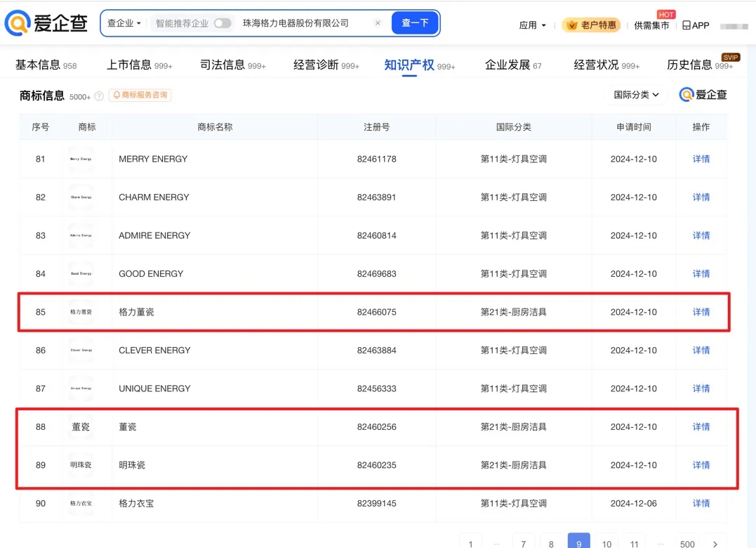Toggle the 智能推荐企业 switch

[x=223, y=23]
